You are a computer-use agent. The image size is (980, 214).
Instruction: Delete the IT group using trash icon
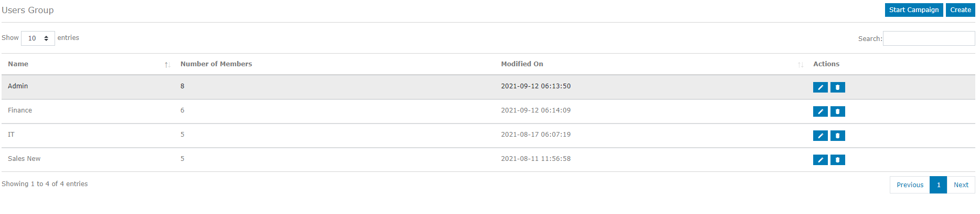[837, 136]
